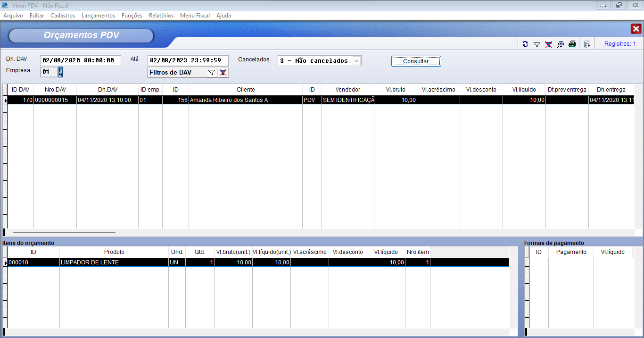644x338 pixels.
Task: Close the Orçamentos PDV panel with red X
Action: coord(636,29)
